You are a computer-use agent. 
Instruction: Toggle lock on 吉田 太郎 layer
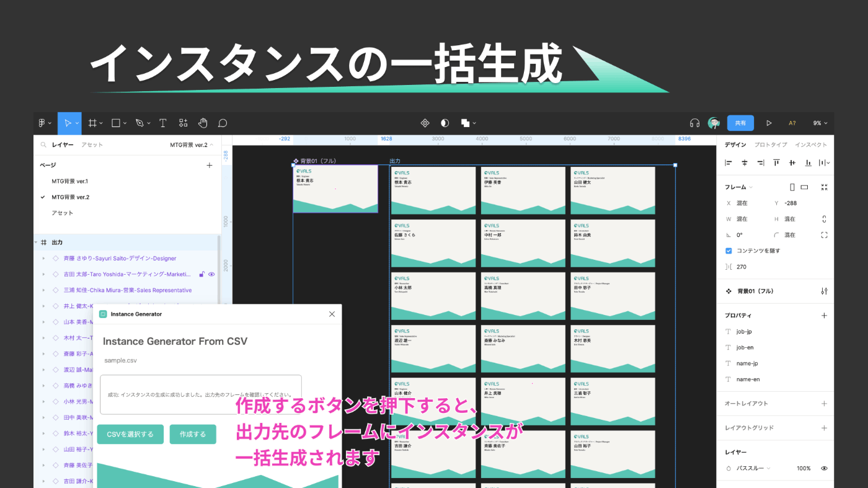[201, 274]
